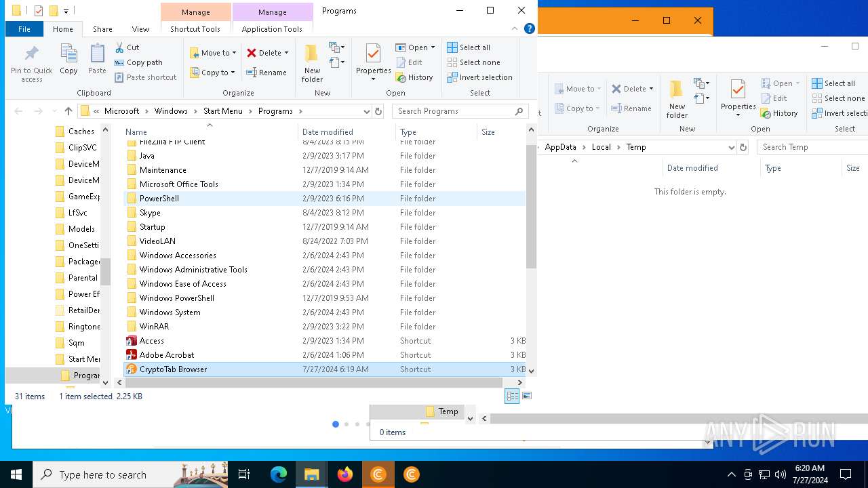The image size is (868, 488).
Task: Click Cut in the Clipboard group
Action: (127, 47)
